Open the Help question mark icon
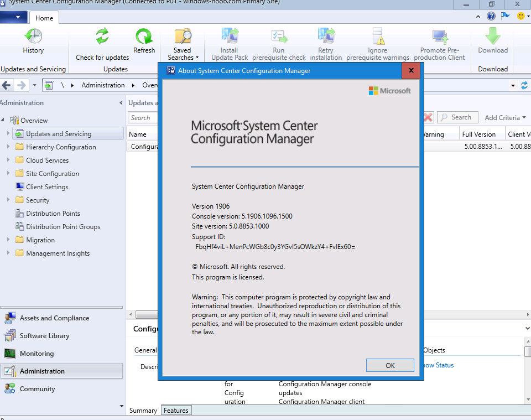Viewport: 531px width, 420px height. coord(491,16)
